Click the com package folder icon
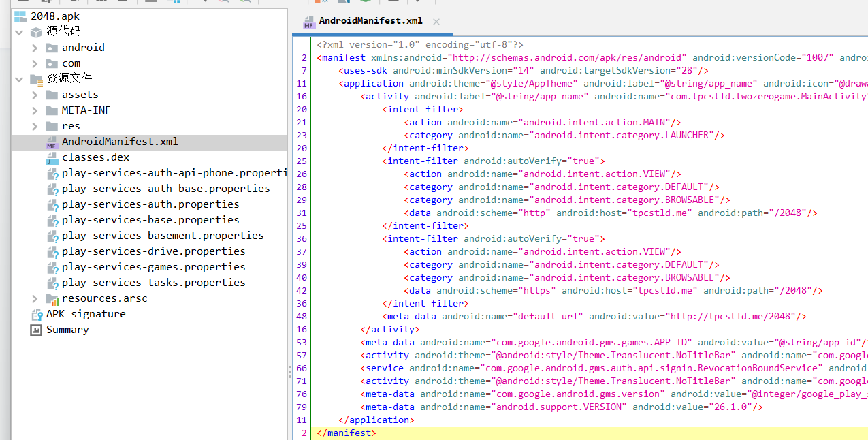Viewport: 868px width, 440px height. coord(52,63)
